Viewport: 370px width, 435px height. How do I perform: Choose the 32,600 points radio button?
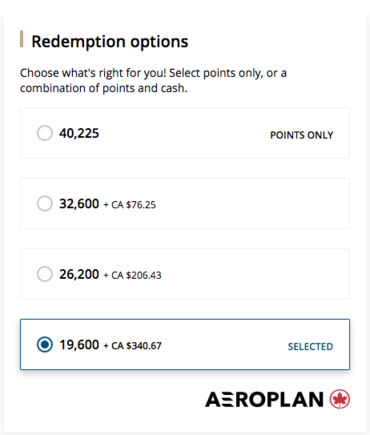pyautogui.click(x=45, y=203)
